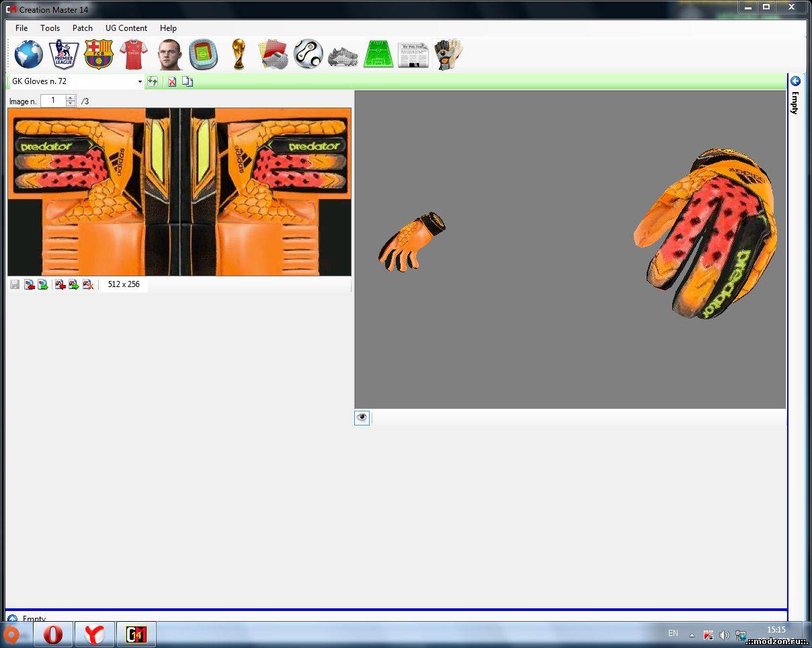Image resolution: width=812 pixels, height=648 pixels.
Task: Click the 512 x 256 size label
Action: pyautogui.click(x=124, y=284)
